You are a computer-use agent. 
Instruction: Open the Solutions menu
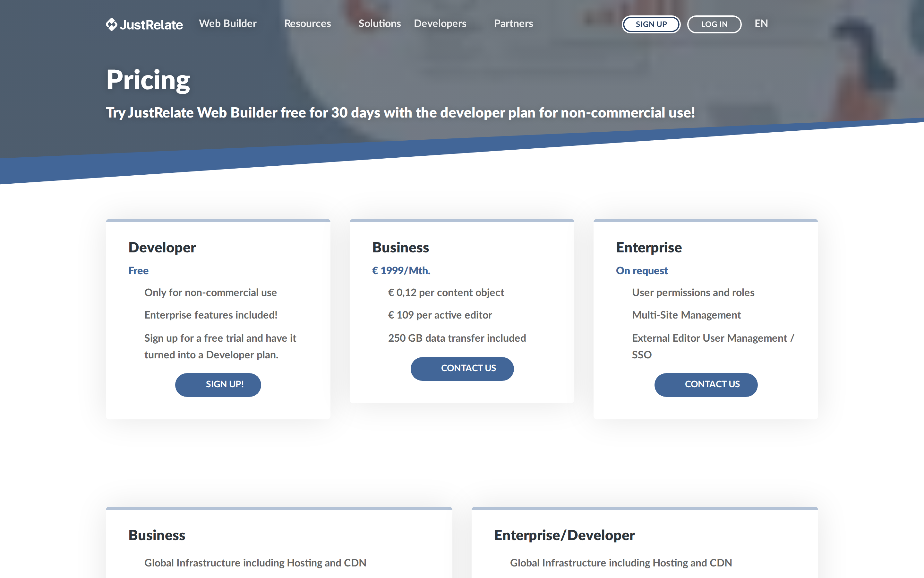(x=380, y=23)
